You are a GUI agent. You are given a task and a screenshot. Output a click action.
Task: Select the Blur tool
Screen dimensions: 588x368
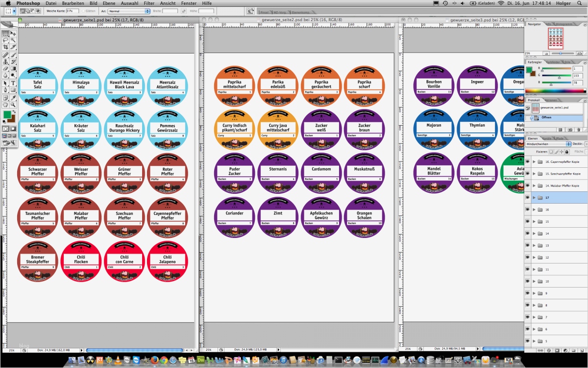(x=5, y=76)
